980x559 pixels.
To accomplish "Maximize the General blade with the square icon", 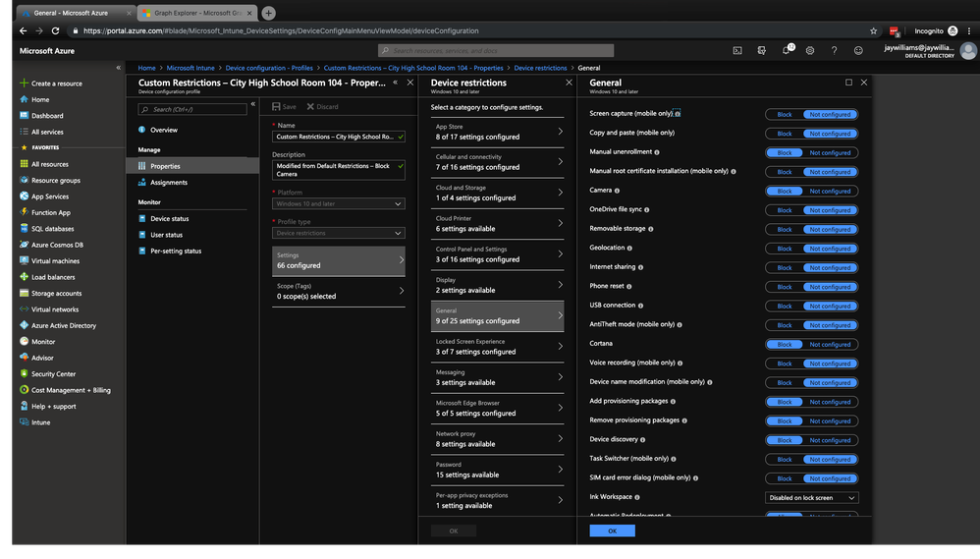I will [848, 83].
